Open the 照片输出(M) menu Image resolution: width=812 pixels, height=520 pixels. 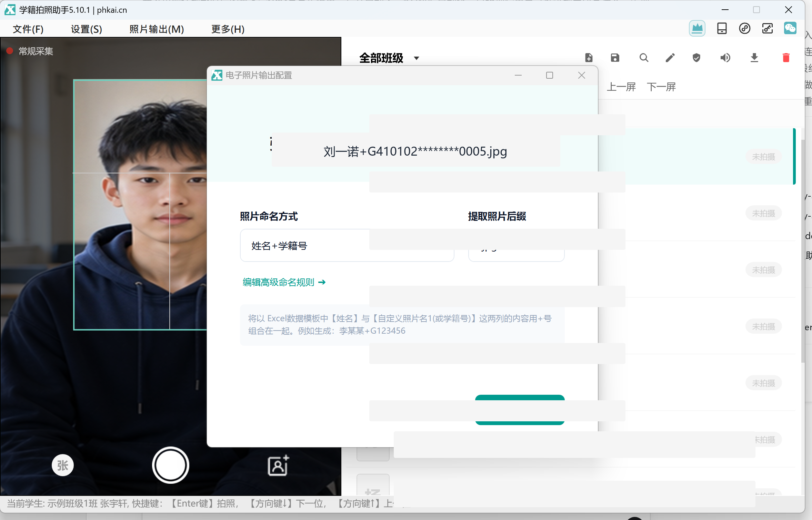[x=157, y=29]
